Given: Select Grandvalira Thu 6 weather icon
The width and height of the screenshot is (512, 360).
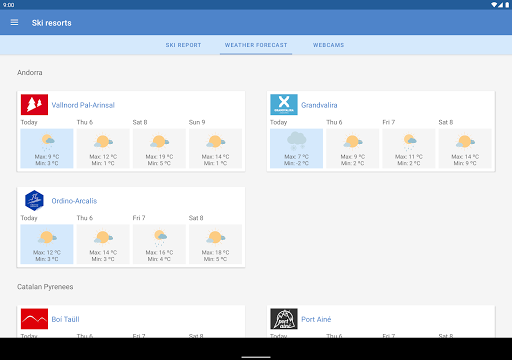Looking at the screenshot, I should [x=353, y=142].
